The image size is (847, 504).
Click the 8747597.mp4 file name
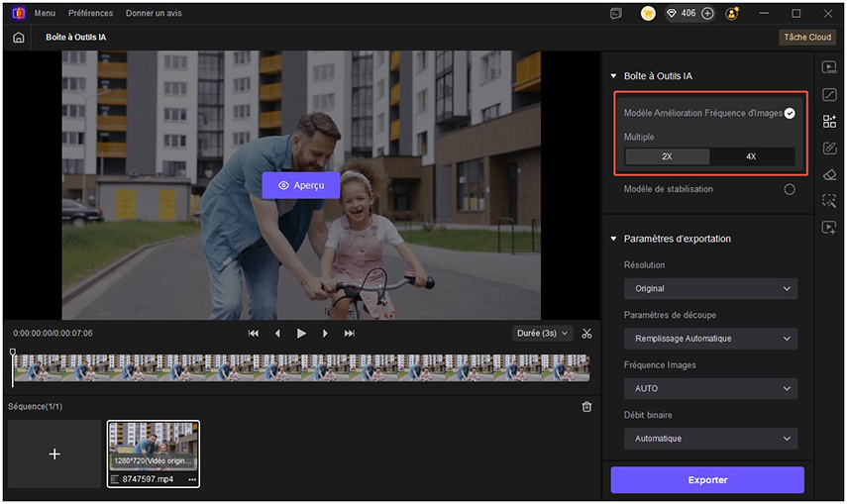click(x=148, y=479)
